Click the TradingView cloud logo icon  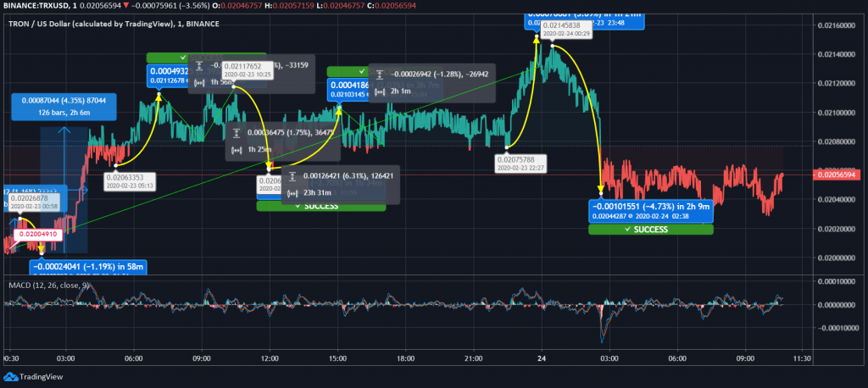[10, 377]
